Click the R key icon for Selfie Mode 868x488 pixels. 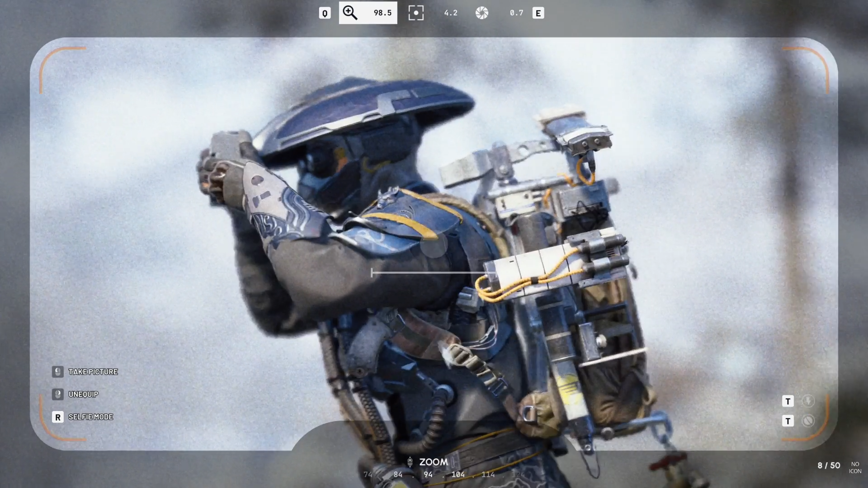(57, 417)
